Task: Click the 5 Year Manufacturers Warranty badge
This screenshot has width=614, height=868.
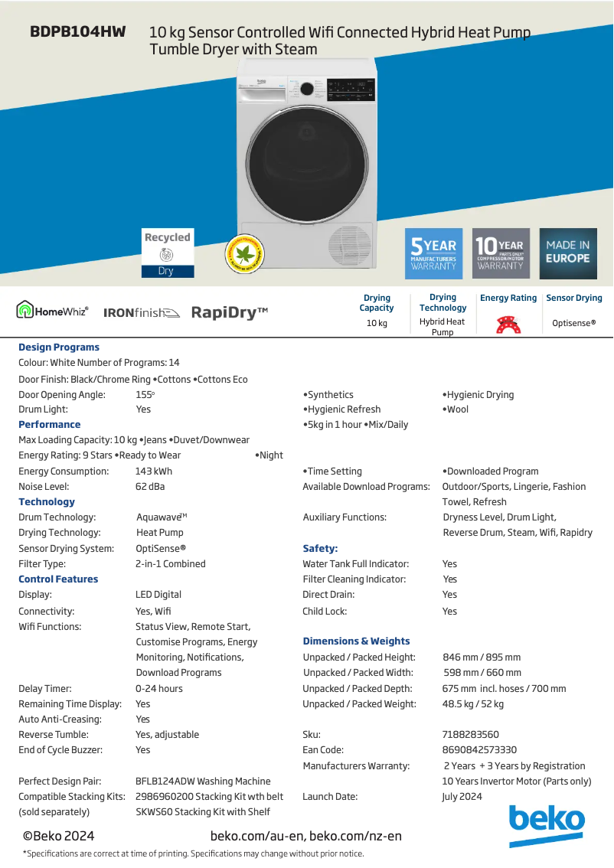Action: click(x=433, y=253)
